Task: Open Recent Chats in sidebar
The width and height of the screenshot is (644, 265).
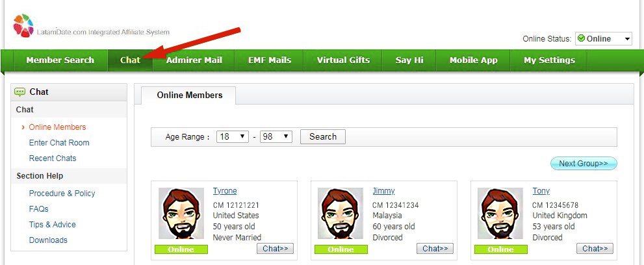Action: coord(53,158)
